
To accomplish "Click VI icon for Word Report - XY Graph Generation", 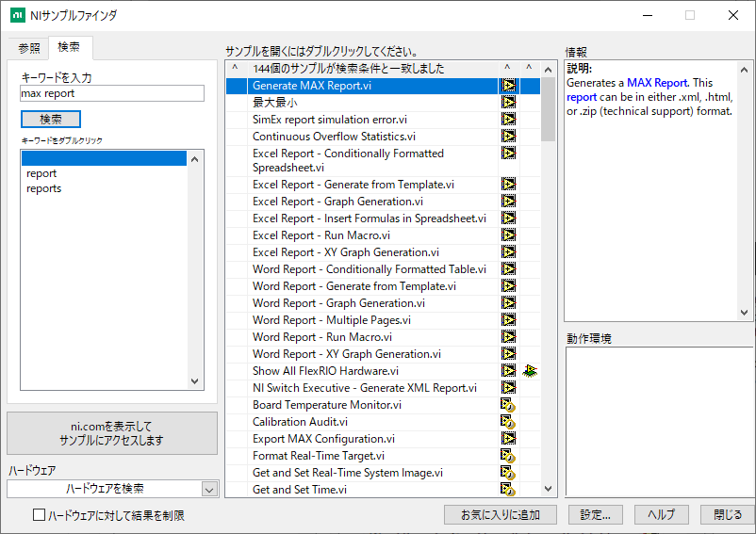I will coord(508,354).
